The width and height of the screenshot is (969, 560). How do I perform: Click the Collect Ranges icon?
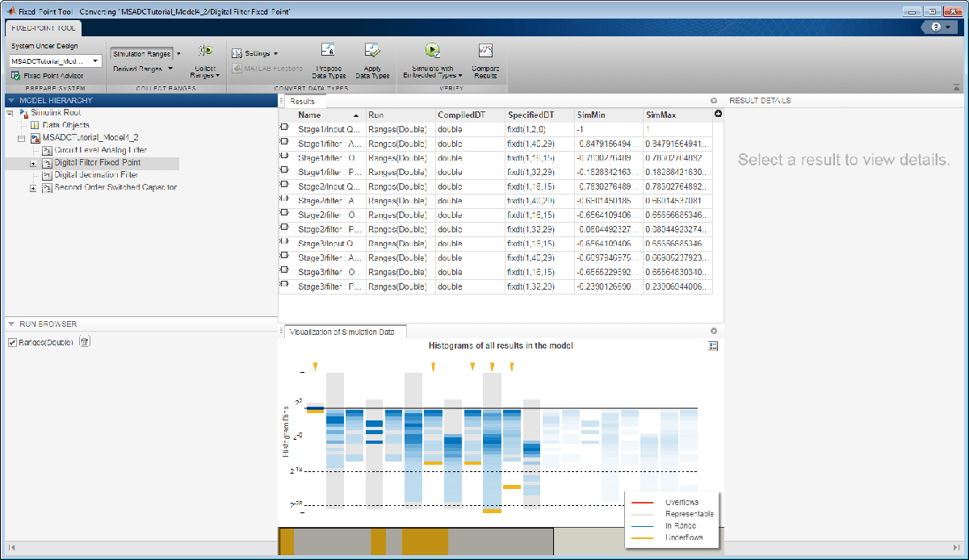point(205,52)
